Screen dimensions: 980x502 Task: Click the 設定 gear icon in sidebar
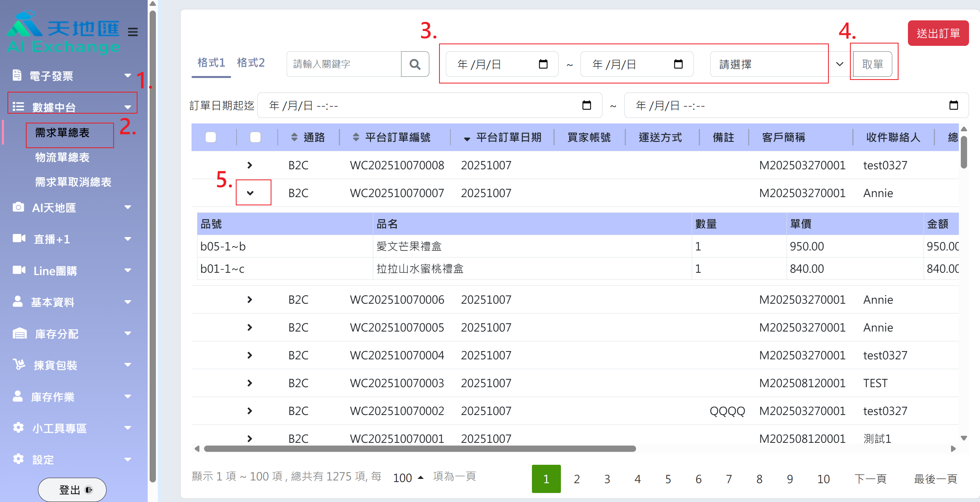(x=18, y=459)
